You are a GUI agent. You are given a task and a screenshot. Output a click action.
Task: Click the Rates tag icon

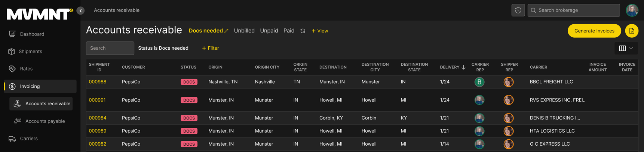coord(12,69)
